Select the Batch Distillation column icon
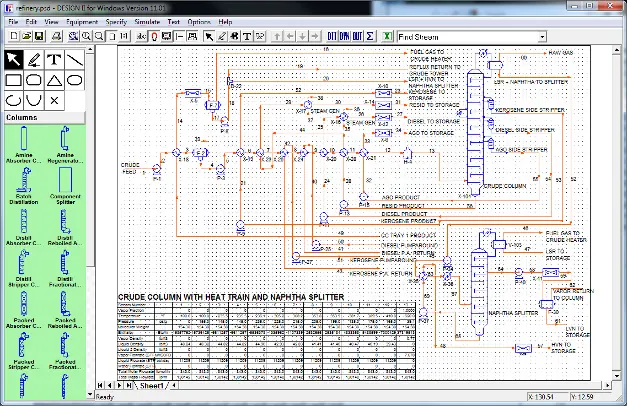The image size is (627, 406). 24,186
